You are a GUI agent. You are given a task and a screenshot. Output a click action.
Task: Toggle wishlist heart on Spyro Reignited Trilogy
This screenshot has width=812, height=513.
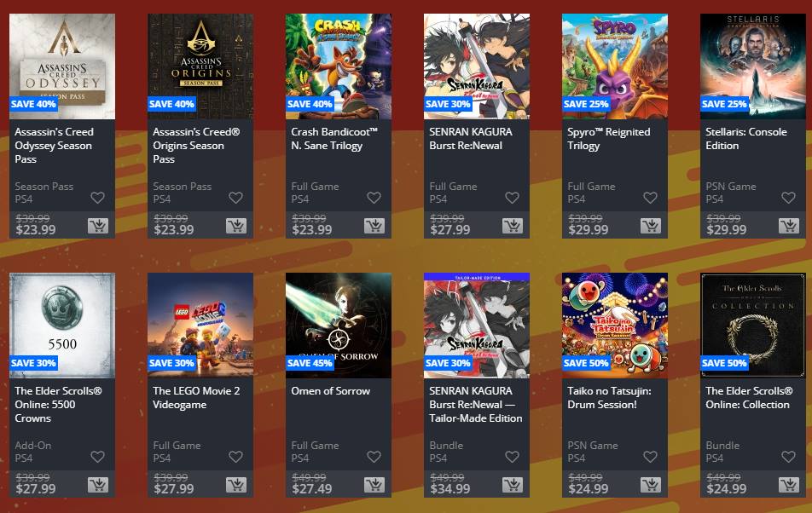651,198
